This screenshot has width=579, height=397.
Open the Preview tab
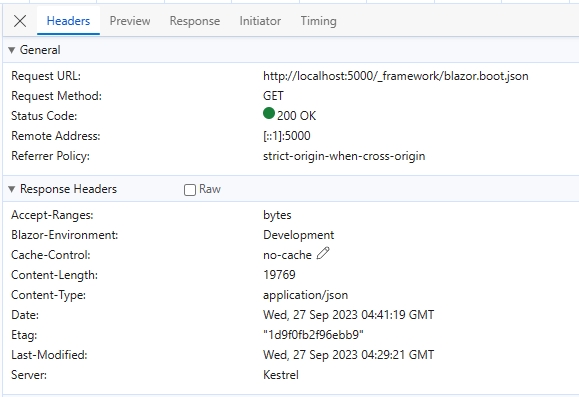coord(130,21)
